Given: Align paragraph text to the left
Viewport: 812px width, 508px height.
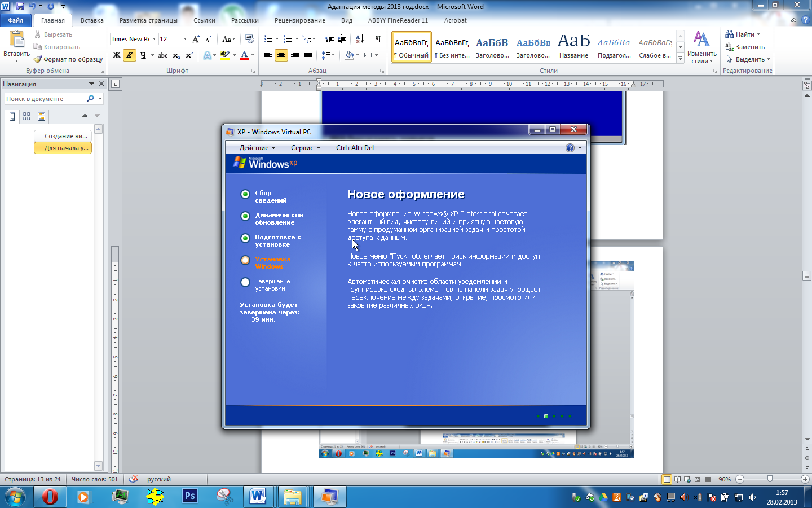Looking at the screenshot, I should coord(268,55).
